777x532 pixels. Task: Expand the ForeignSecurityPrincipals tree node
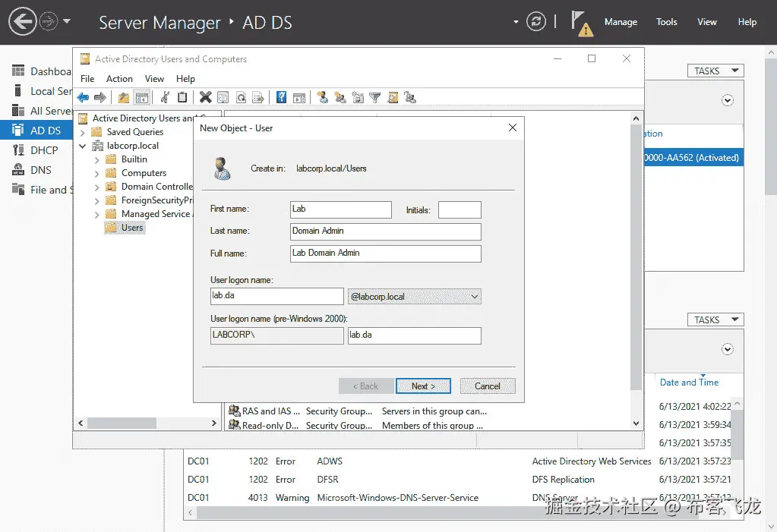(97, 200)
